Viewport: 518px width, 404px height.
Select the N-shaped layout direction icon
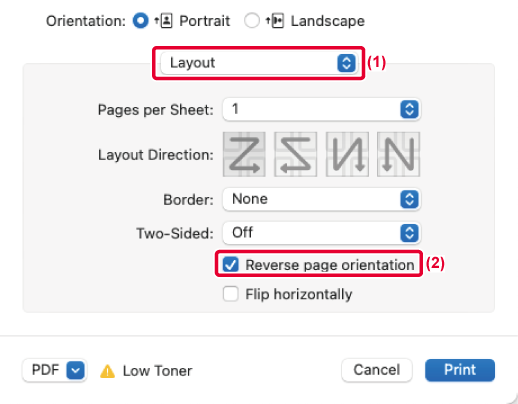[x=398, y=154]
